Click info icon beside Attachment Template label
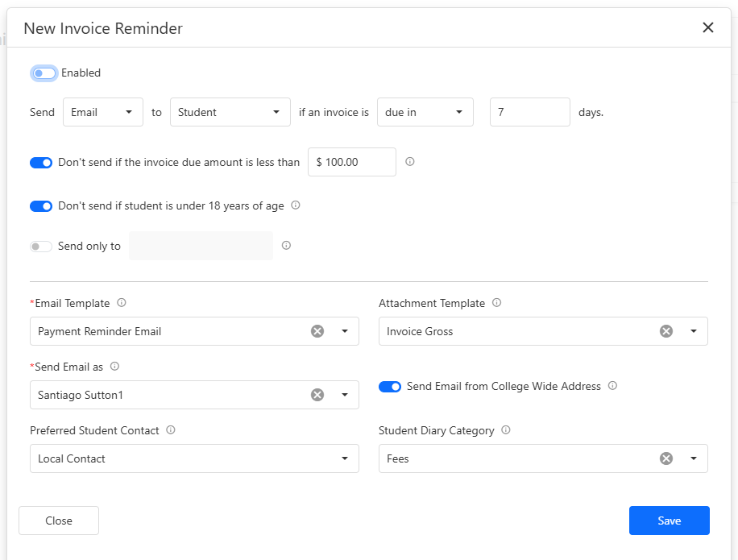 (496, 303)
